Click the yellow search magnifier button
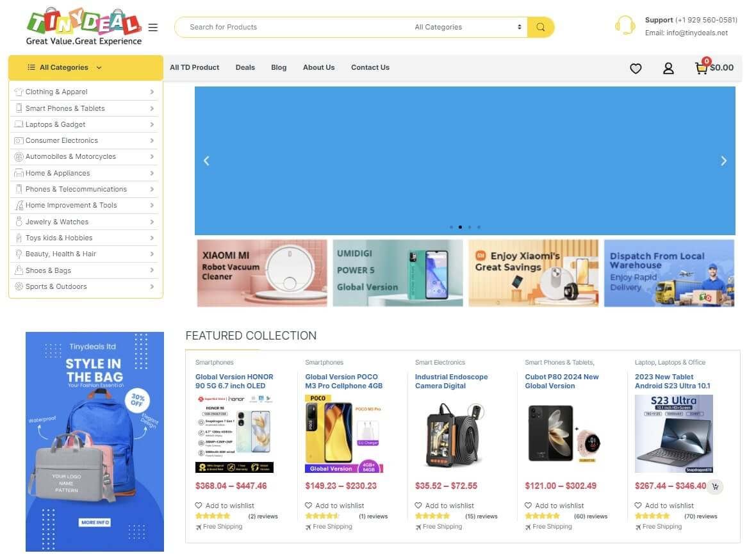The image size is (756, 560). [541, 27]
